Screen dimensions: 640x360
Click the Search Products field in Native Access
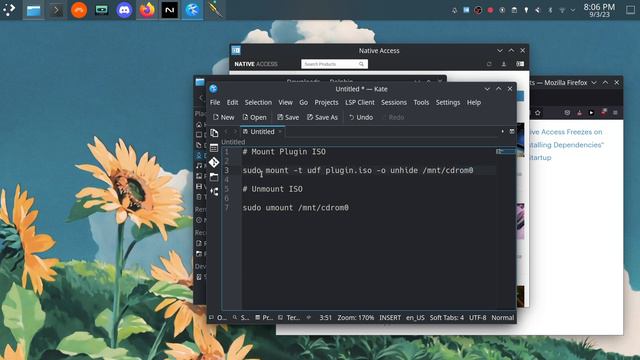click(334, 64)
